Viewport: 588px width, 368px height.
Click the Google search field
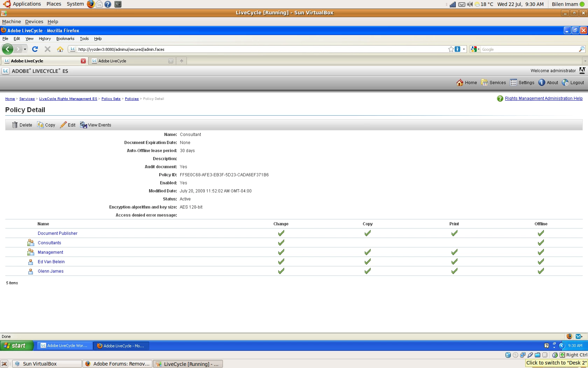528,49
